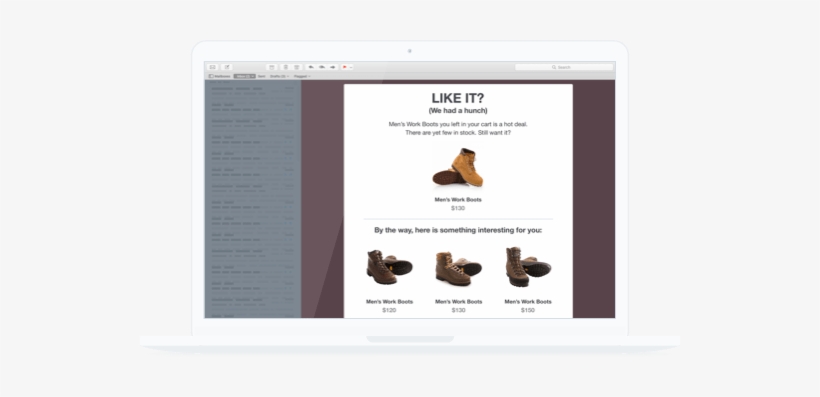Click the Junk mail toolbar icon
This screenshot has height=397, width=820.
point(297,67)
